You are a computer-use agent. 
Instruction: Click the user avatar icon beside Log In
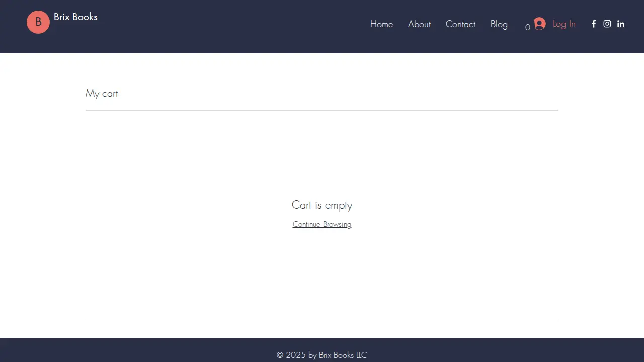point(540,24)
